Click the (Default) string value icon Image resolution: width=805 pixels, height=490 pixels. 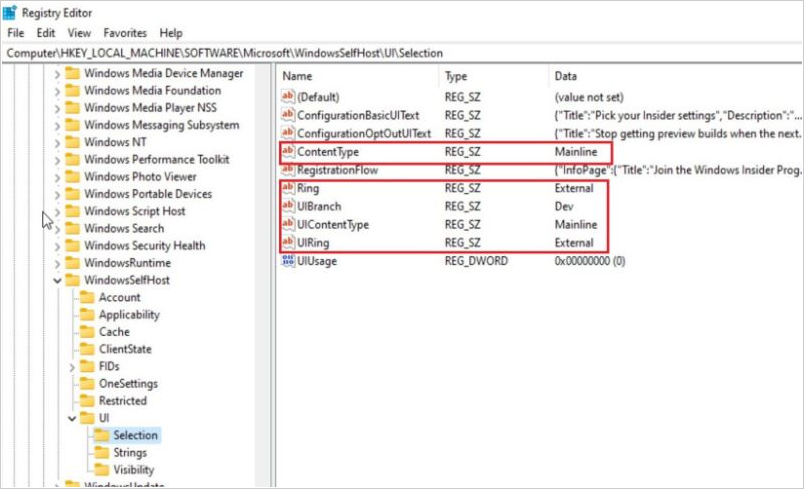[x=288, y=97]
